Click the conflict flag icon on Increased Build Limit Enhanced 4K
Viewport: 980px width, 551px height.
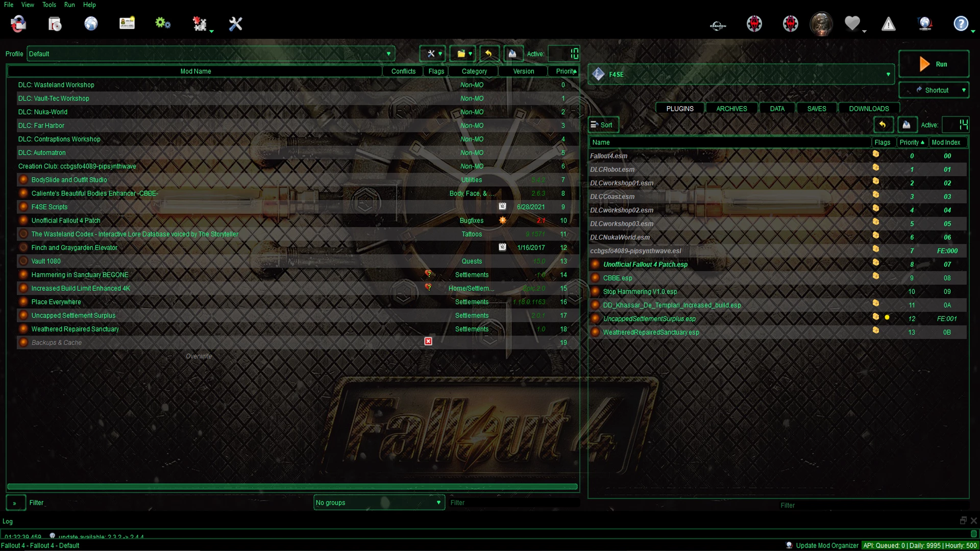(x=428, y=288)
